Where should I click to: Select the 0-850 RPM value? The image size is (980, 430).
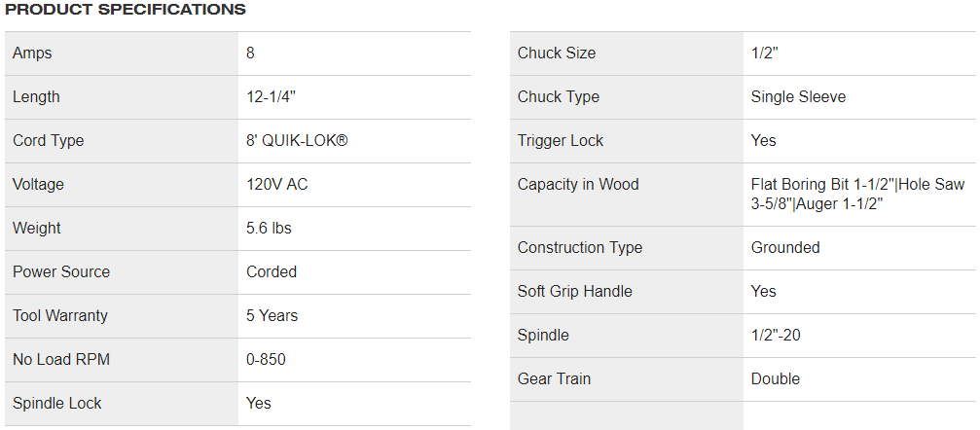[x=267, y=359]
